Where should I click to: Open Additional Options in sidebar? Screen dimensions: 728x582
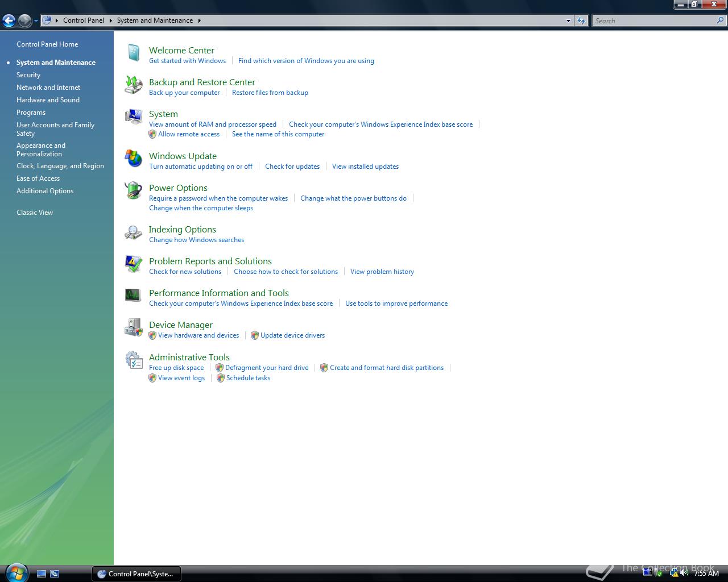click(x=45, y=191)
